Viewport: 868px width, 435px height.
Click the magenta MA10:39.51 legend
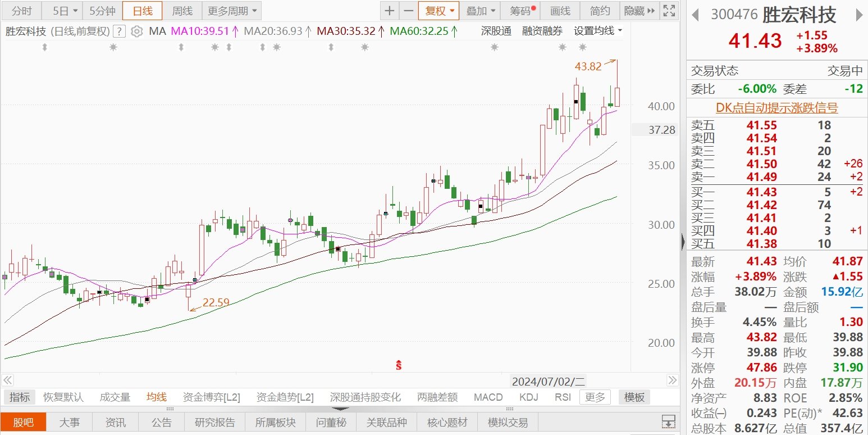[x=204, y=31]
